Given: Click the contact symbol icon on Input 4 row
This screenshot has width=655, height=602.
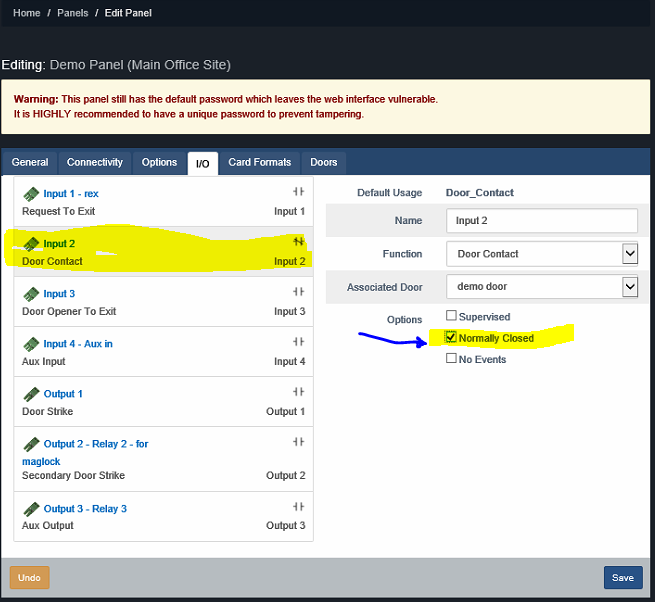Looking at the screenshot, I should tap(298, 343).
